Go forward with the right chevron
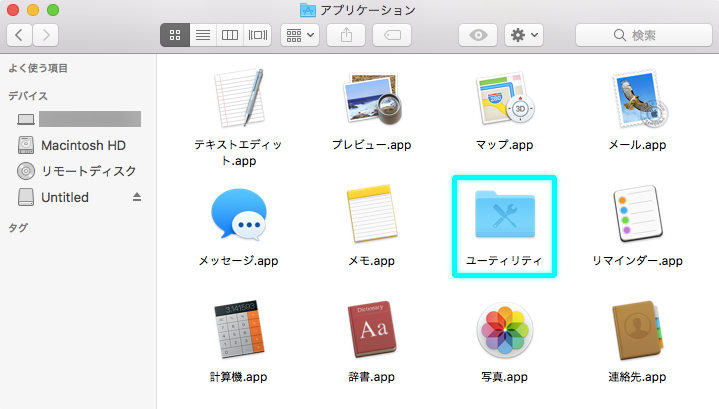Viewport: 719px width, 409px height. pyautogui.click(x=45, y=35)
